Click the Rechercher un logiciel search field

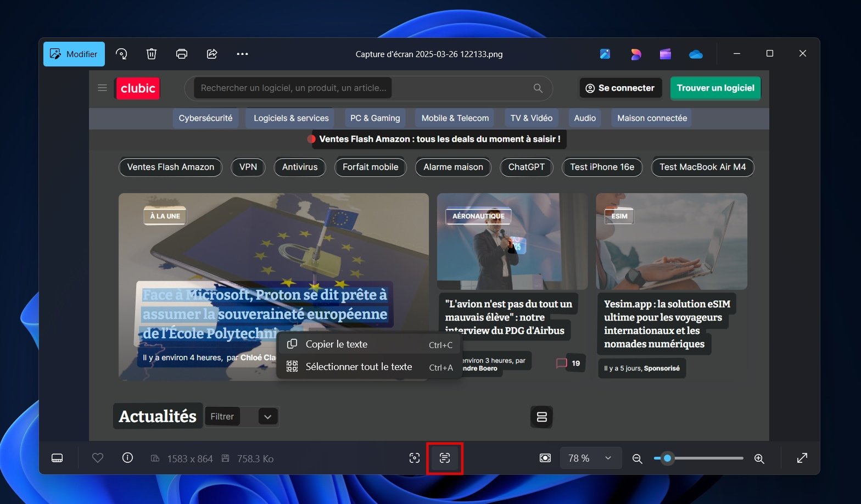pos(368,88)
